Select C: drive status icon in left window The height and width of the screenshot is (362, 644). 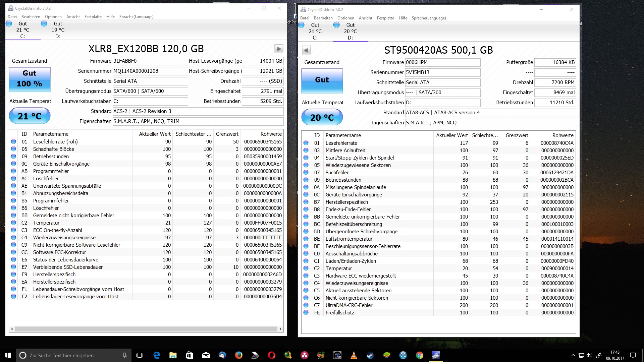coord(9,23)
